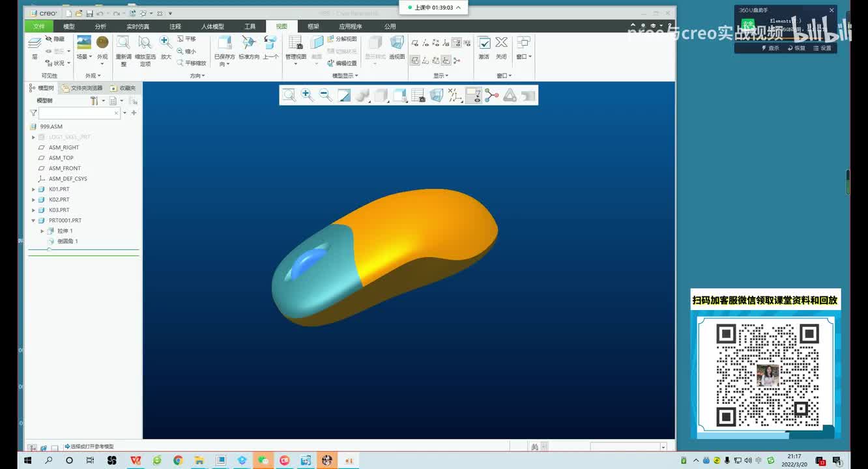868x469 pixels.
Task: Switch to the Tools (工具) ribbon tab
Action: pos(250,27)
